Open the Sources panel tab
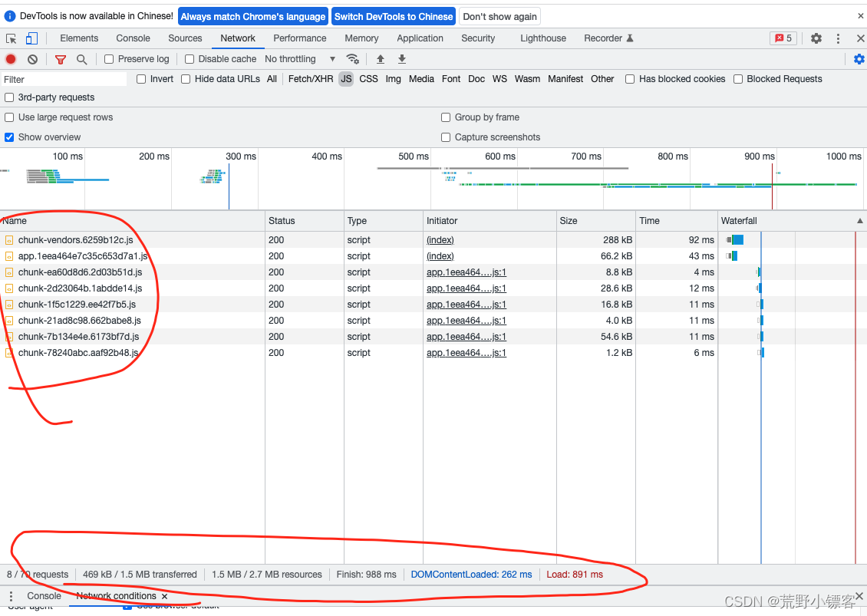 tap(185, 38)
